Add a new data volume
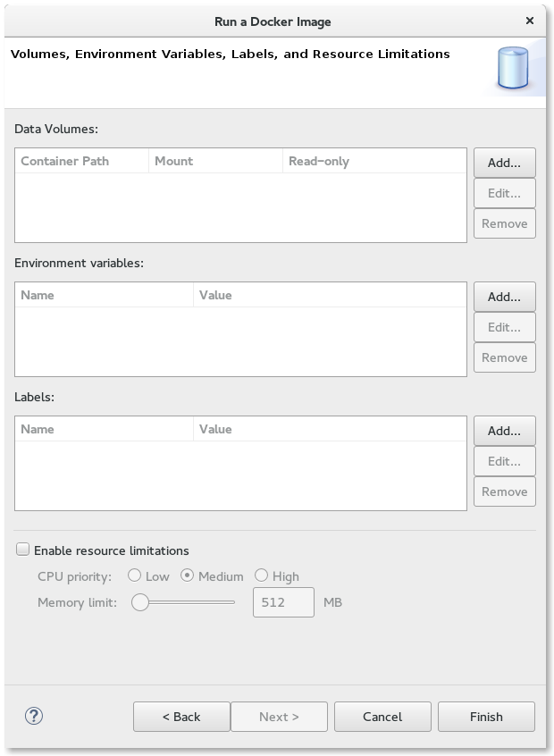The width and height of the screenshot is (554, 756). 504,163
